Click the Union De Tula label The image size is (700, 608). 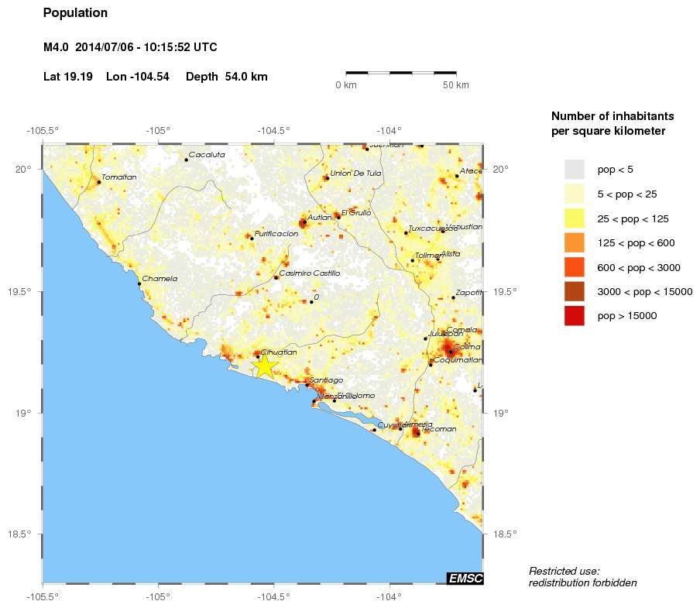pyautogui.click(x=355, y=173)
